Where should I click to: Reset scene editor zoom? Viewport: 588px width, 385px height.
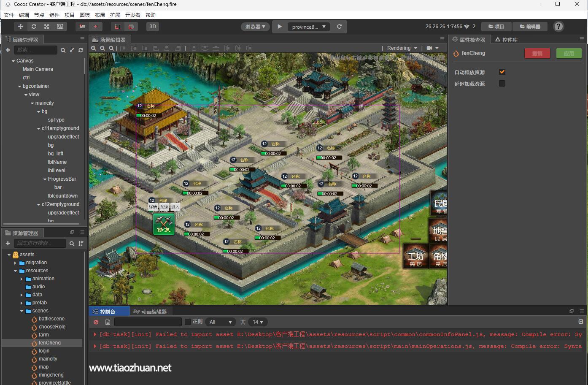[111, 48]
